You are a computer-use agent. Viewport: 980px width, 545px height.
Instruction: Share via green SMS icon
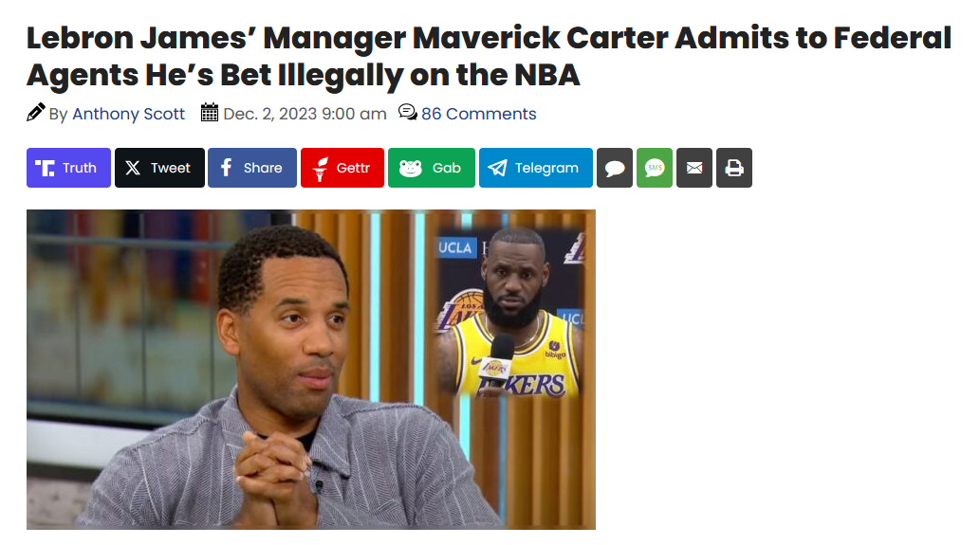(655, 168)
